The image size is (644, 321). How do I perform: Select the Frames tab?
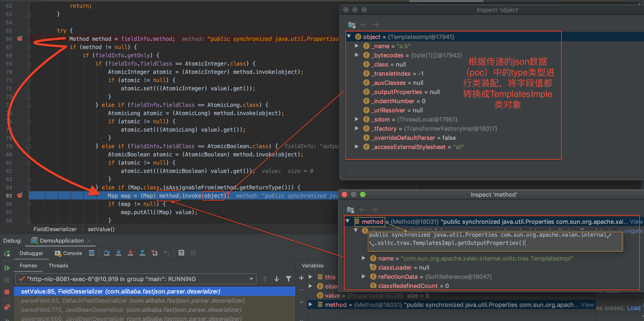click(28, 266)
